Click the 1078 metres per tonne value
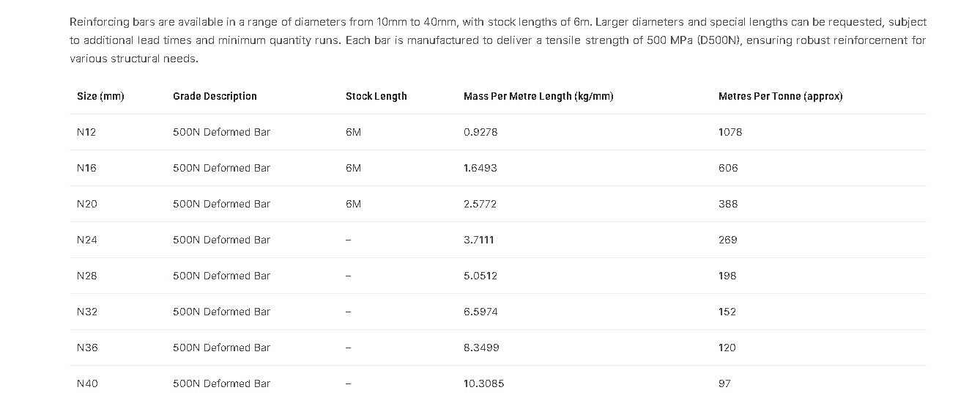980x404 pixels. click(x=730, y=132)
